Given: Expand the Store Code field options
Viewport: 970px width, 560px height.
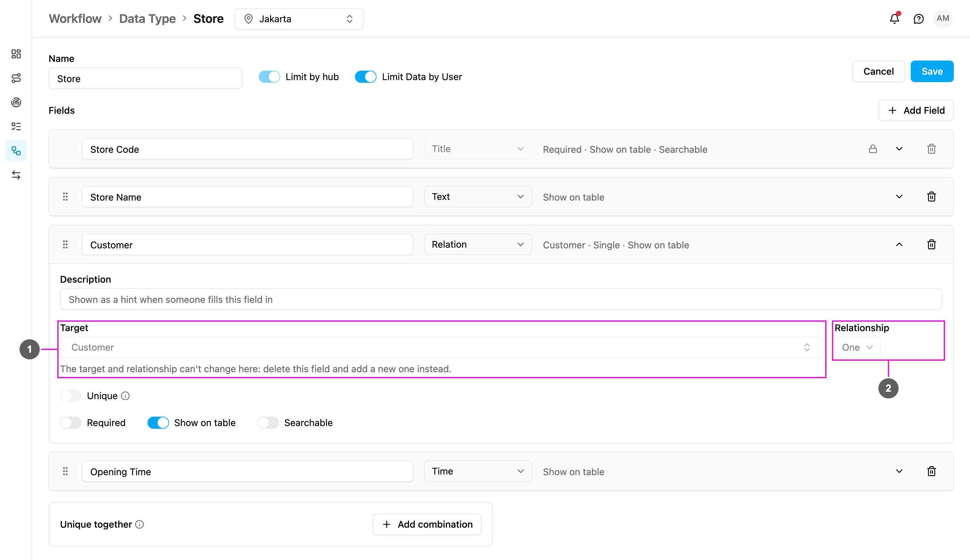Looking at the screenshot, I should pos(899,149).
